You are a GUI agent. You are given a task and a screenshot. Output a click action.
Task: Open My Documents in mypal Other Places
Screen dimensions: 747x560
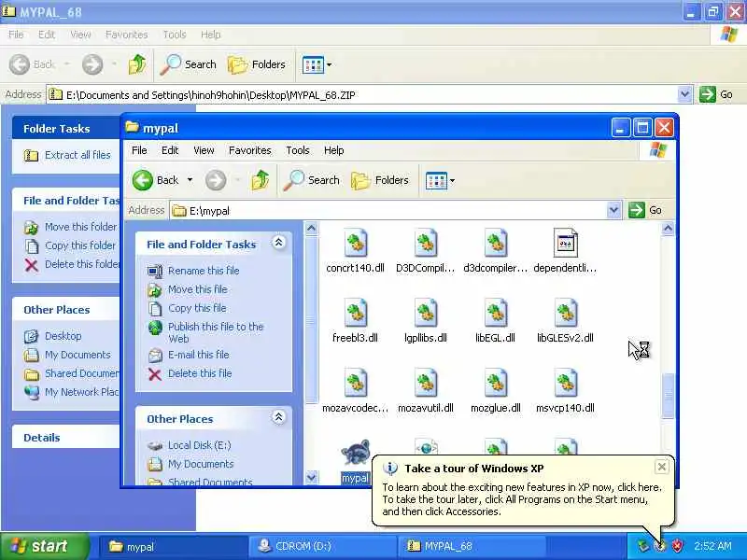coord(201,464)
